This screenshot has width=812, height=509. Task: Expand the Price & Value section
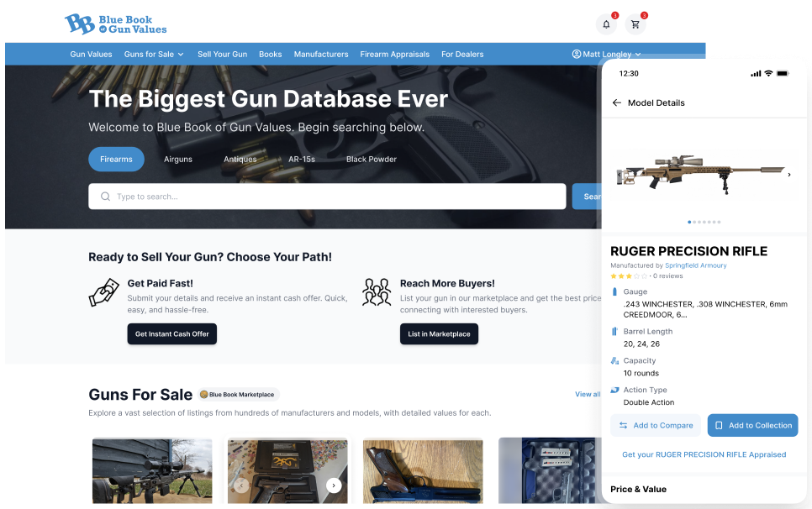[638, 489]
